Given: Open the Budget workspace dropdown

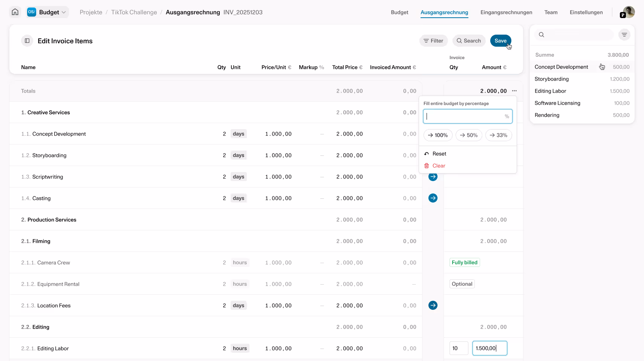Looking at the screenshot, I should (x=47, y=12).
